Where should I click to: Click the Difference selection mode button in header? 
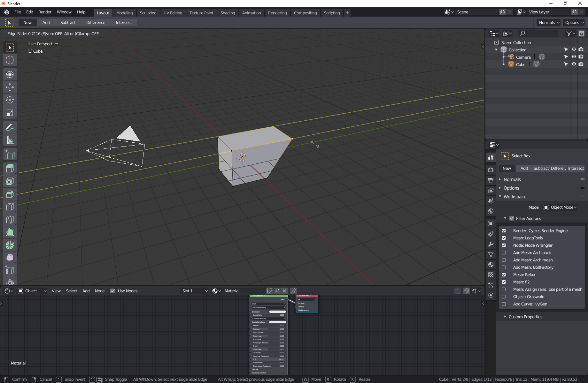pos(96,22)
